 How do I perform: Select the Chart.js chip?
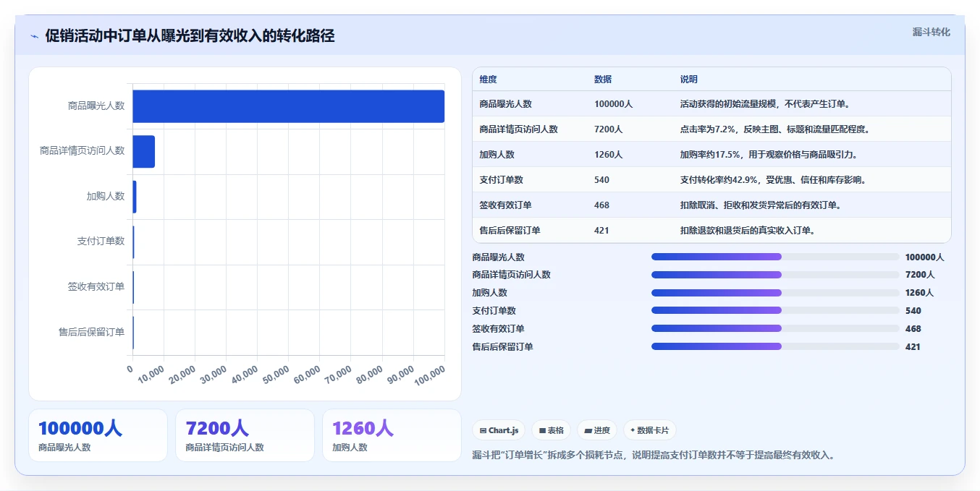tap(499, 430)
